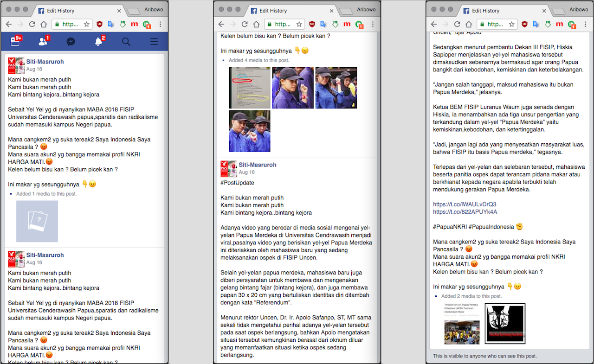This screenshot has height=364, width=594.
Task: Click the handcuffs image thumbnail
Action: coord(505,323)
